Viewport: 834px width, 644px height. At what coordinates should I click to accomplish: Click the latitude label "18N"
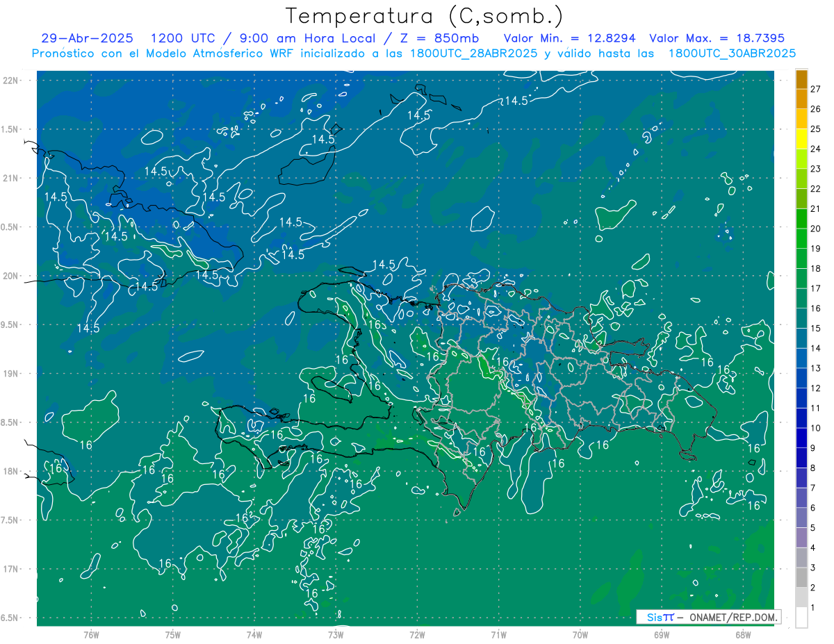tap(12, 471)
